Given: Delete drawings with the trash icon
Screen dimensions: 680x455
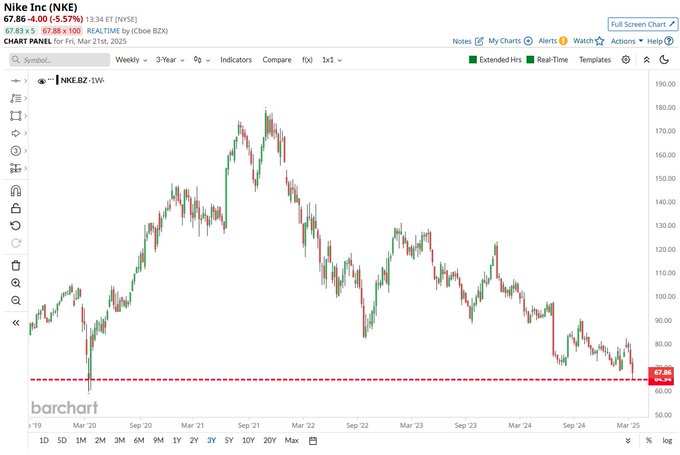Looking at the screenshot, I should 16,265.
